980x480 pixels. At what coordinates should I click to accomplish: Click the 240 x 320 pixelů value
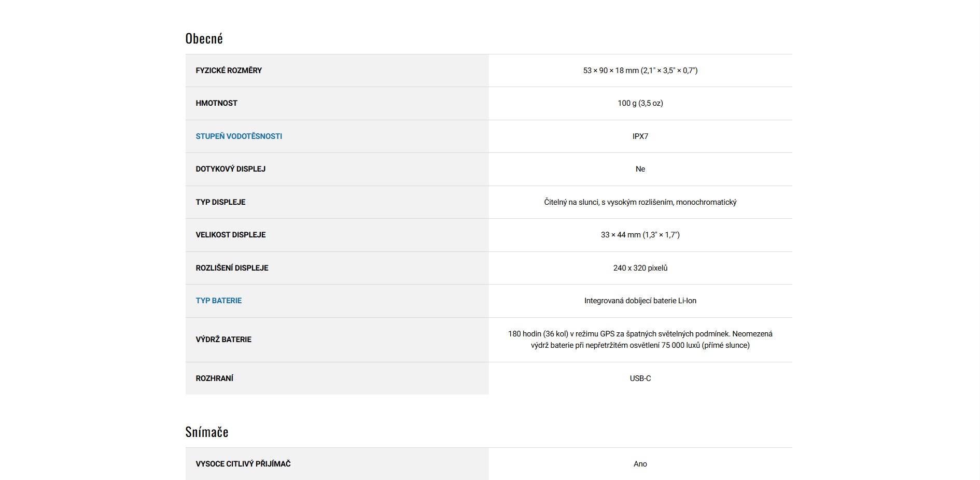[x=640, y=268]
